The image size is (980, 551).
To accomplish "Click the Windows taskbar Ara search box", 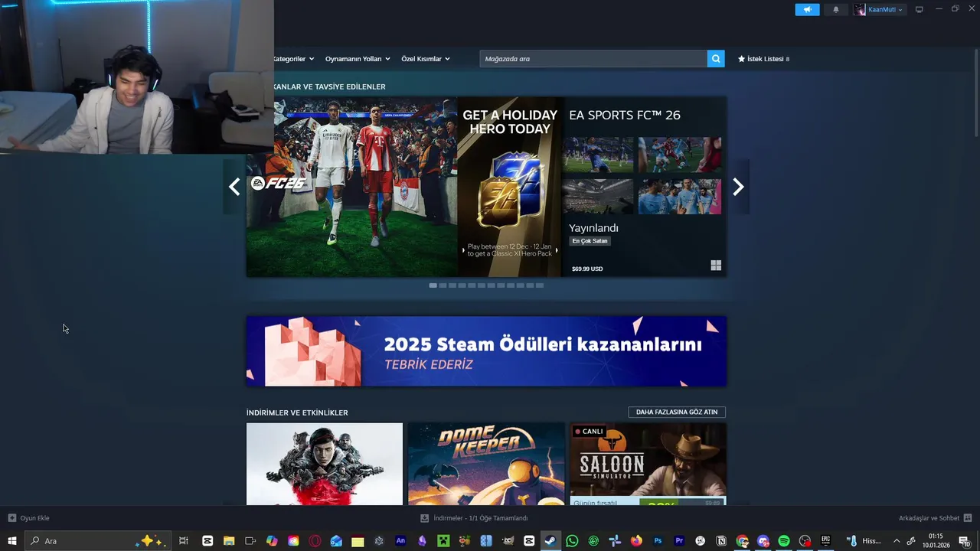I will tap(97, 541).
